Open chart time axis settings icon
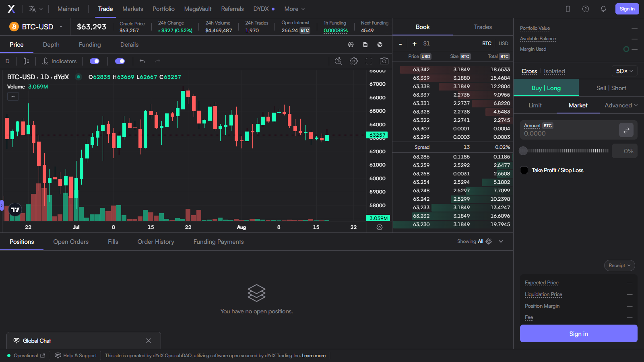This screenshot has height=362, width=644. [x=380, y=227]
